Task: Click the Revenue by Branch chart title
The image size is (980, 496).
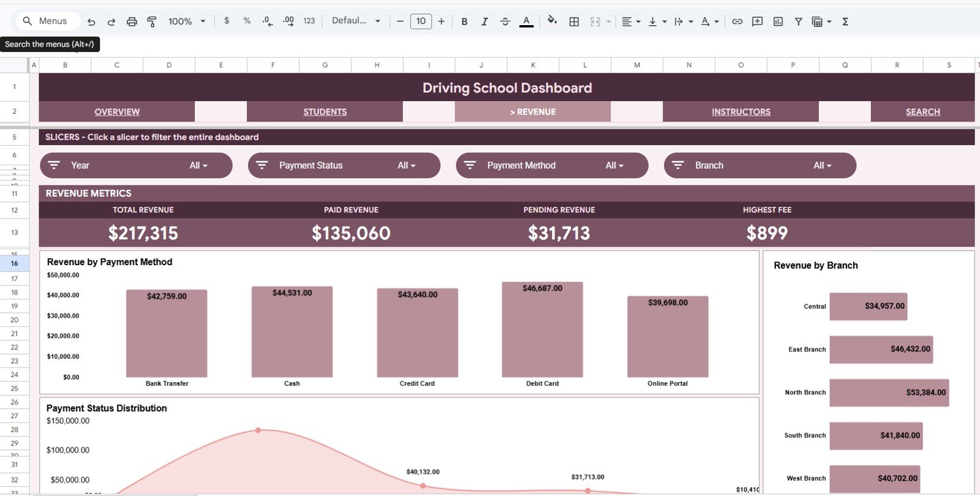Action: (816, 265)
